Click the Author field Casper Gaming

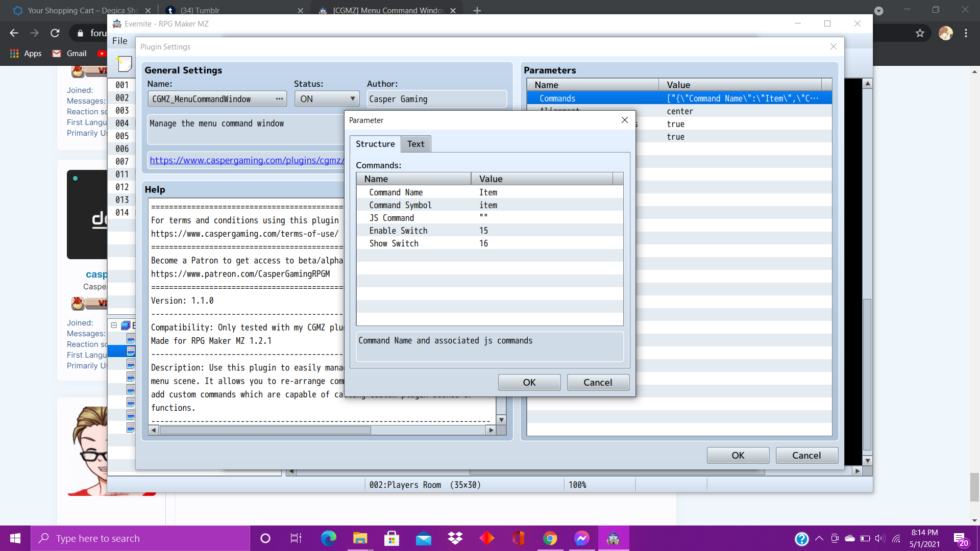point(437,99)
